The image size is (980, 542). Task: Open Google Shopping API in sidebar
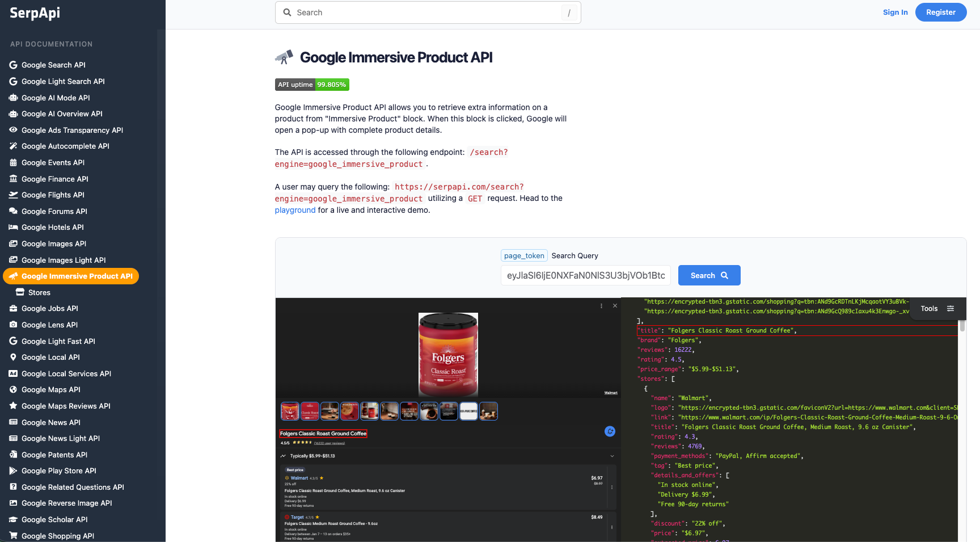click(x=57, y=536)
